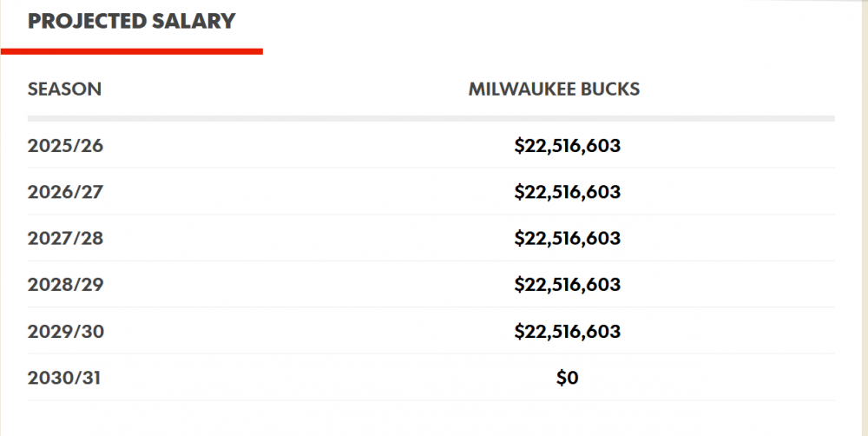Click the thick gray bar under column headers

[431, 118]
